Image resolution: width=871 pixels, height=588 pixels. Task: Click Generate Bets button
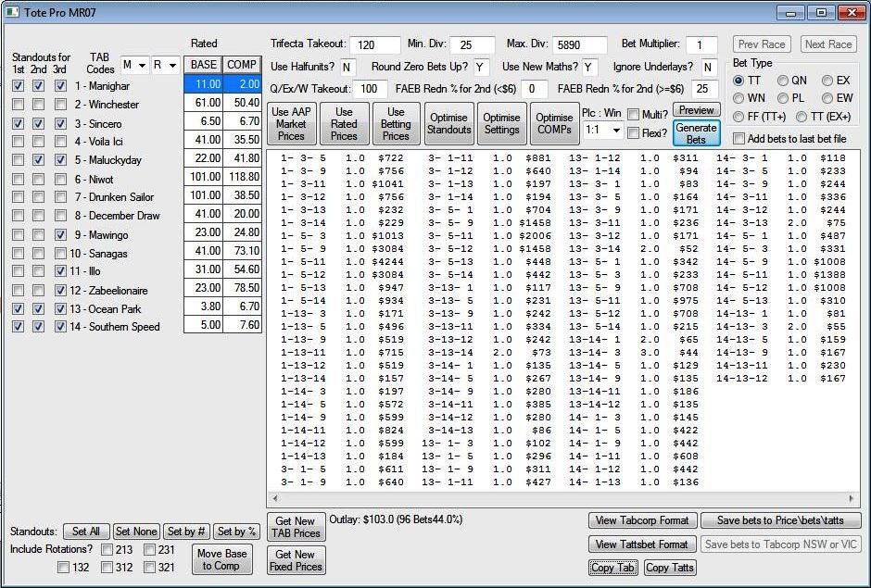click(x=697, y=134)
